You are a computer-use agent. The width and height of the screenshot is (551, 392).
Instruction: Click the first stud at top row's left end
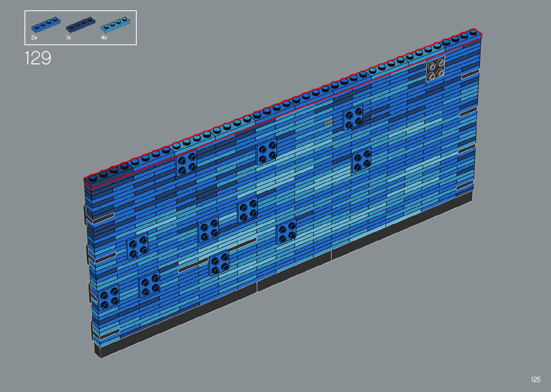coord(93,178)
